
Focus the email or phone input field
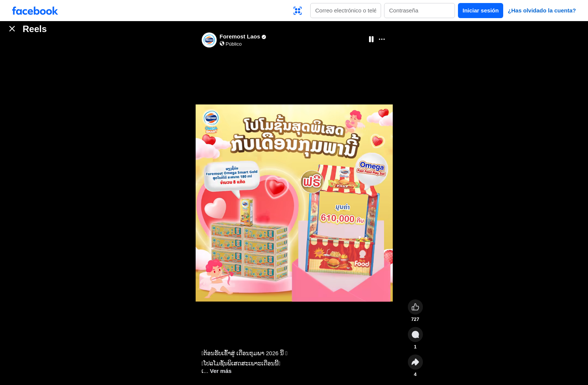(346, 11)
